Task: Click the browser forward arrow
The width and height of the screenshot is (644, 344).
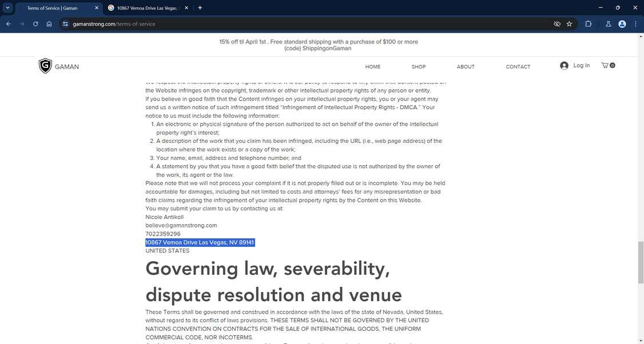Action: click(22, 24)
